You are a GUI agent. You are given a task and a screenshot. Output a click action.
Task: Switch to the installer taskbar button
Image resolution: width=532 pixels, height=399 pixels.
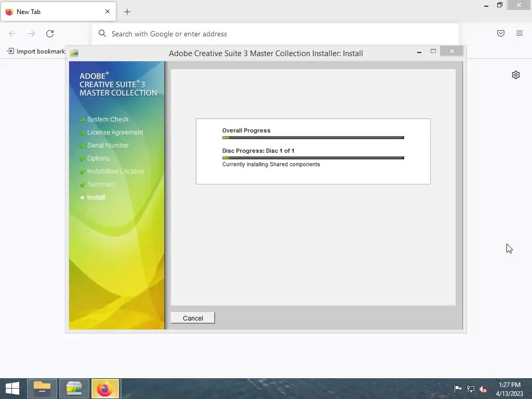74,389
